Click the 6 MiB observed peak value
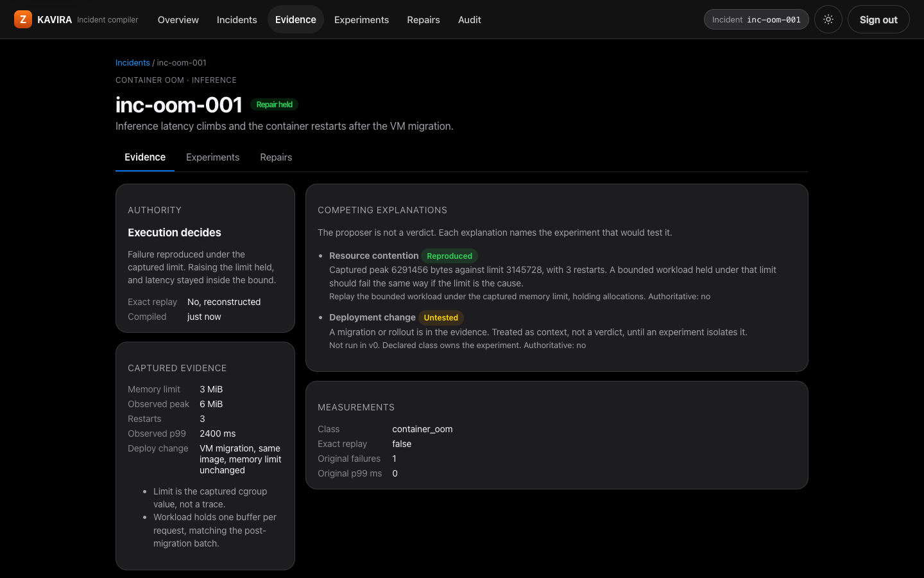The height and width of the screenshot is (578, 924). tap(211, 404)
